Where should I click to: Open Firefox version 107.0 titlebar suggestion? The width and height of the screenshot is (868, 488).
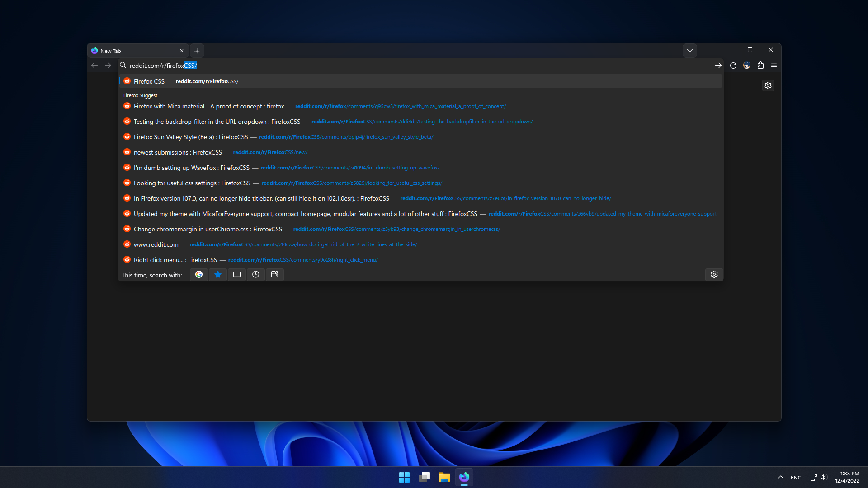420,198
